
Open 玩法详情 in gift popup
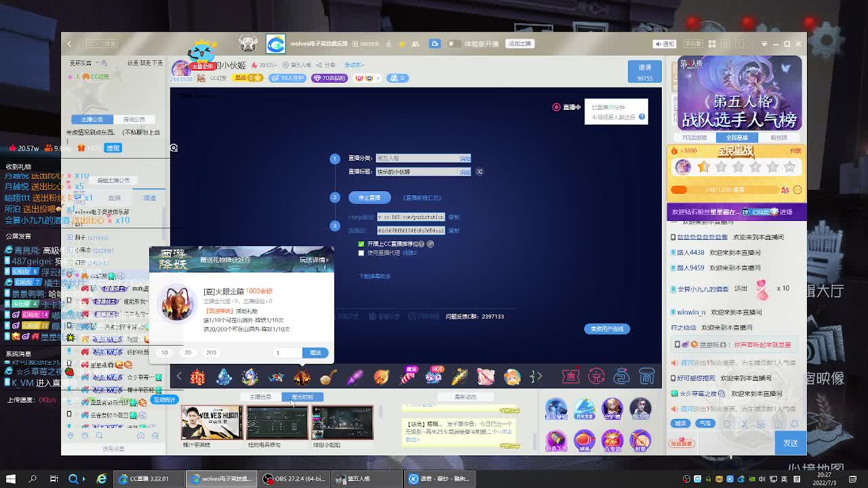point(313,260)
